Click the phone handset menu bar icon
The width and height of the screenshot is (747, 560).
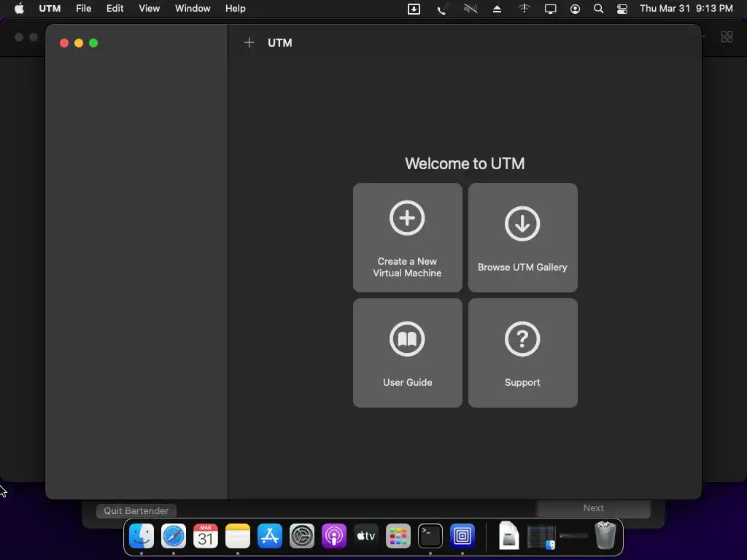pos(443,9)
